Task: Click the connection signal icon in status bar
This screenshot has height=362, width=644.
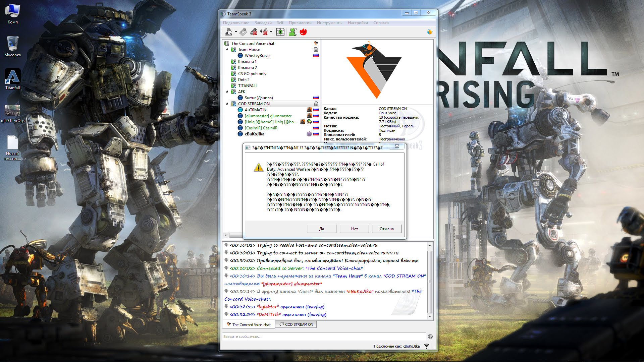Action: click(x=427, y=346)
